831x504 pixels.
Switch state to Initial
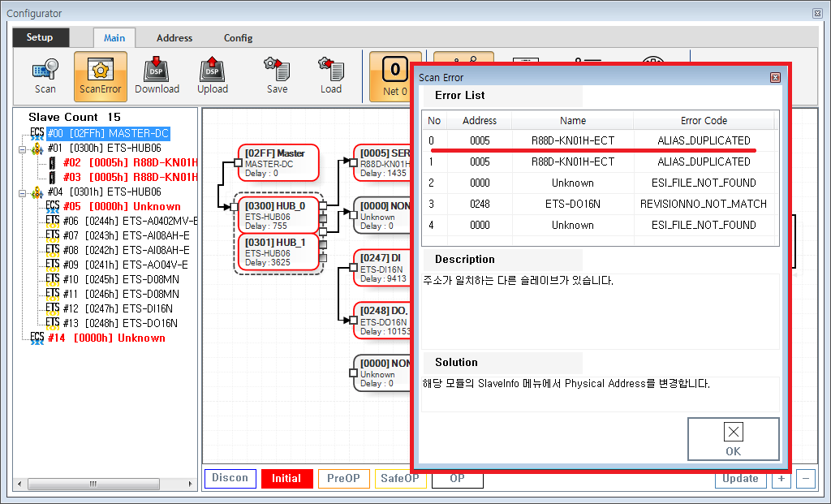coord(286,479)
